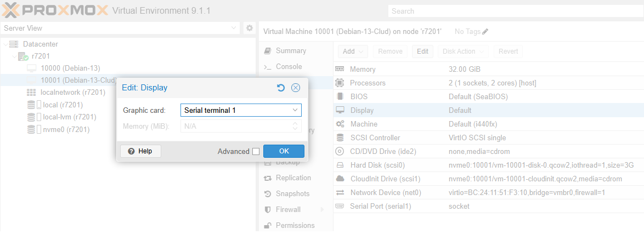The image size is (644, 252).
Task: Click the localnetwork grid icon
Action: pos(31,93)
